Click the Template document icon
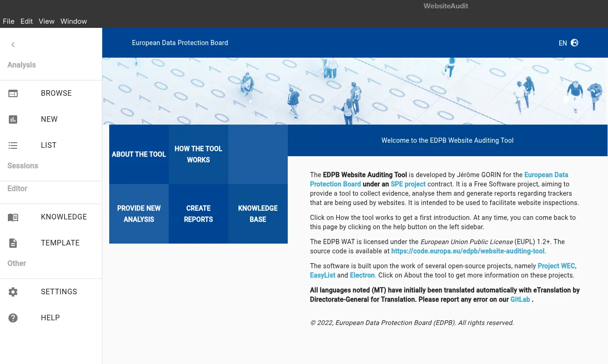This screenshot has height=364, width=608. 13,243
